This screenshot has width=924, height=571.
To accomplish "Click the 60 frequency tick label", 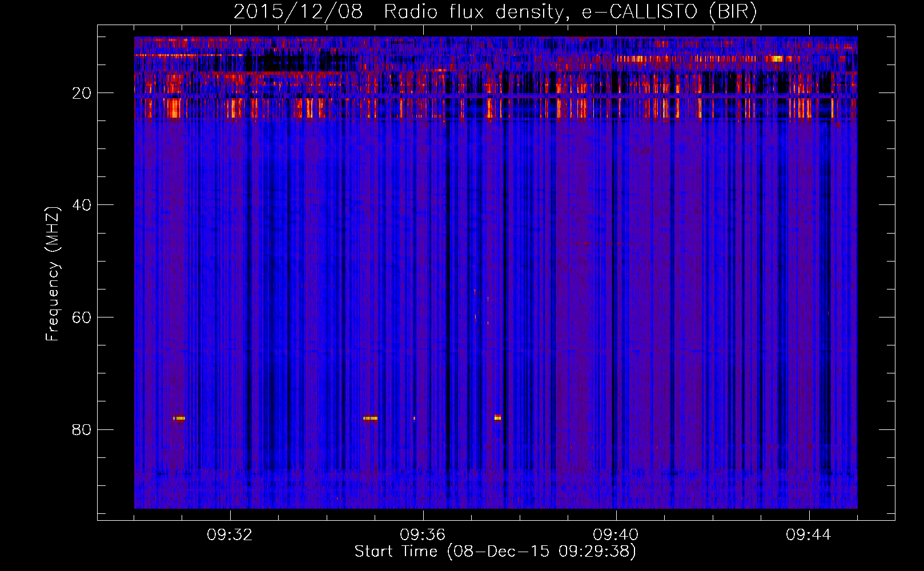I will [x=82, y=317].
